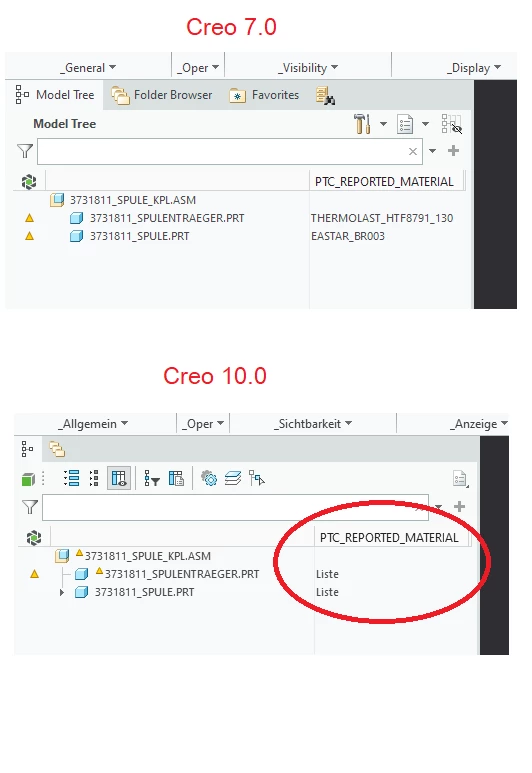The height and width of the screenshot is (773, 532).
Task: Open search options dropdown arrow in Creo 7.0
Action: [x=432, y=151]
